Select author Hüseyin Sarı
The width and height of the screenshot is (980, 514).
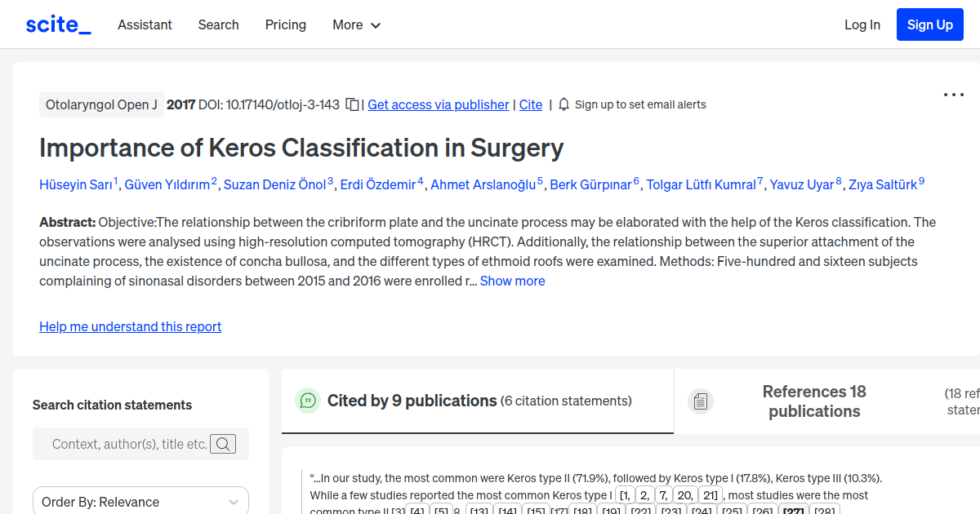pyautogui.click(x=74, y=184)
